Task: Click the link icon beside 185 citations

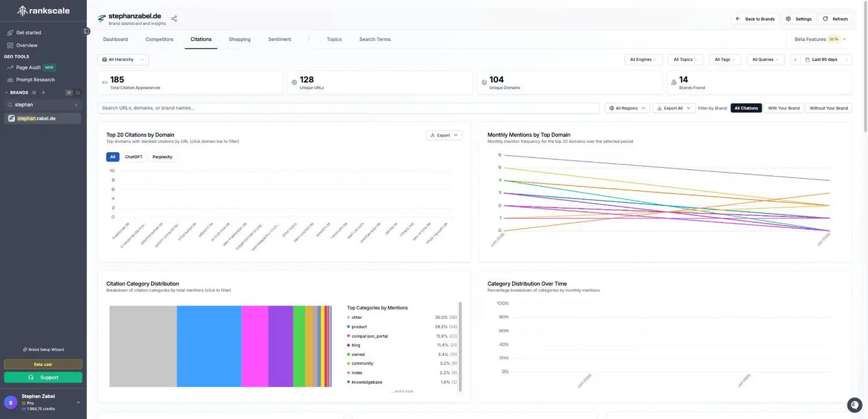Action: [105, 83]
